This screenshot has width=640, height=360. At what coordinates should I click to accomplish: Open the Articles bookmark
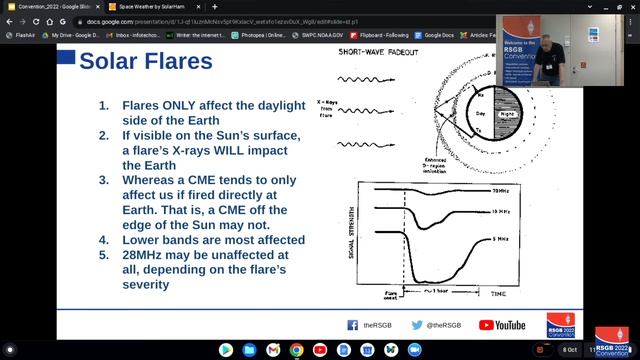tap(478, 36)
